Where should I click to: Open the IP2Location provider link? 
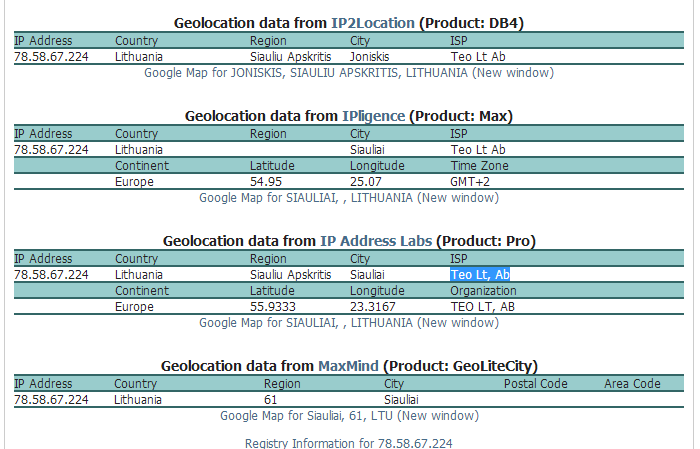coord(373,23)
